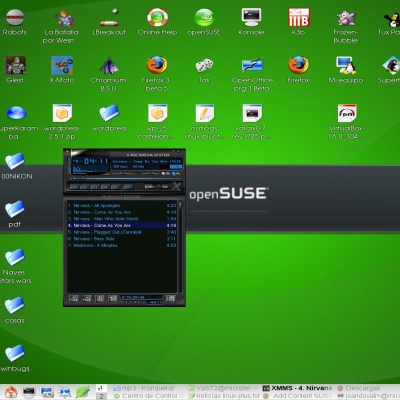Click the XMMS eject button

[128, 187]
